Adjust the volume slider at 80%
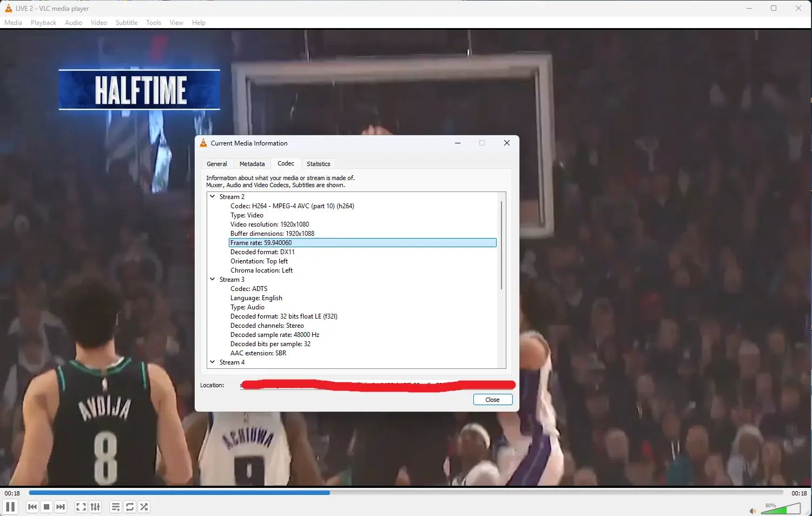 [780, 508]
